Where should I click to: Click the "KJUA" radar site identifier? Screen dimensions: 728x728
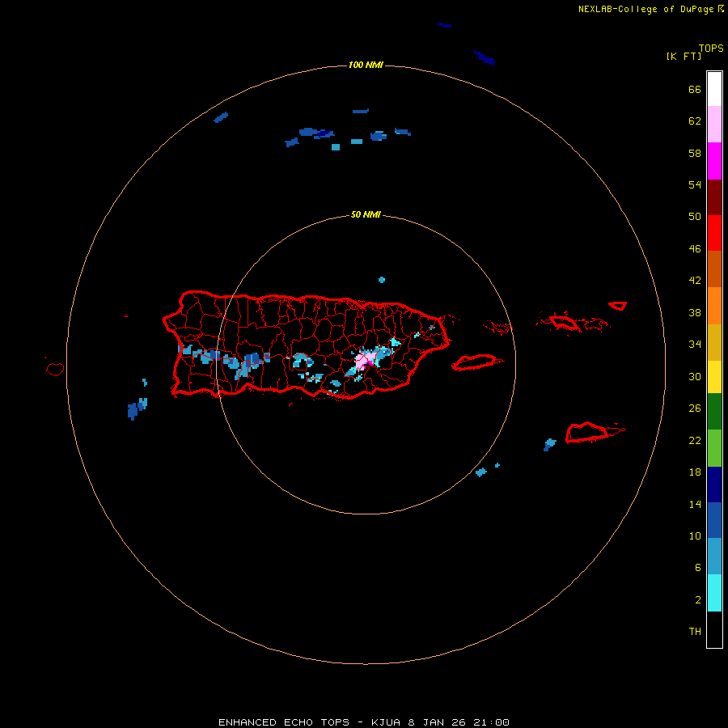point(386,722)
